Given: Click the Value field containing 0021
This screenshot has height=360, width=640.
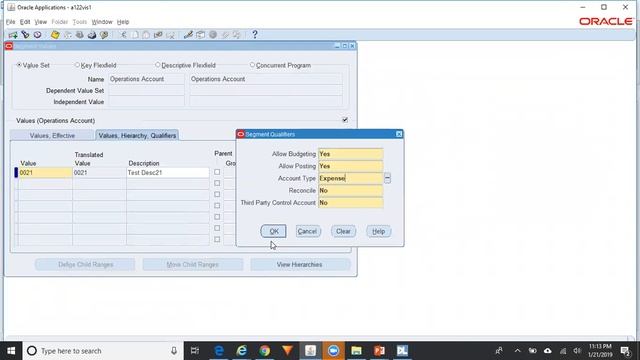Looking at the screenshot, I should (x=45, y=173).
